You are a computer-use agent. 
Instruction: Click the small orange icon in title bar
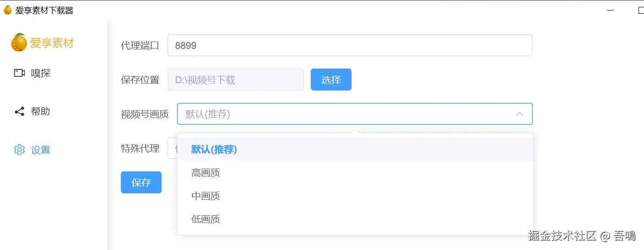pos(8,10)
